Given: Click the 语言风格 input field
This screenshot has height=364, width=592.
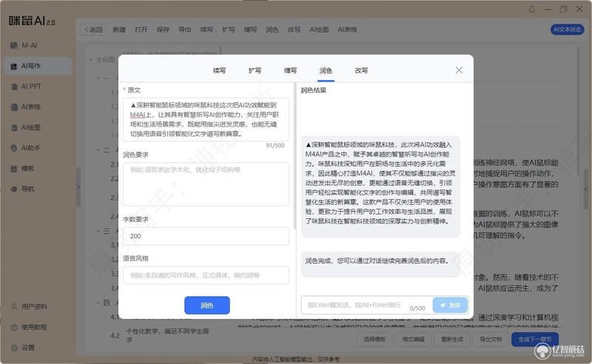Looking at the screenshot, I should coord(206,275).
